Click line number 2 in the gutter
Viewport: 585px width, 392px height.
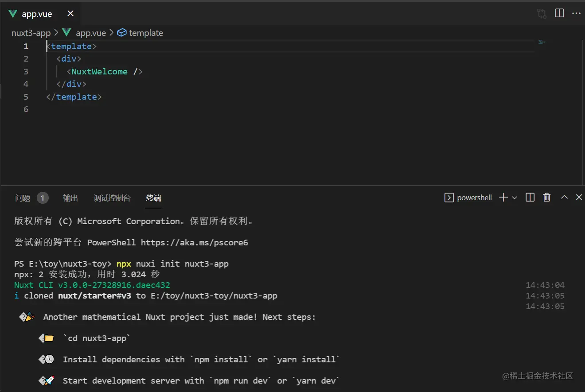(x=26, y=59)
